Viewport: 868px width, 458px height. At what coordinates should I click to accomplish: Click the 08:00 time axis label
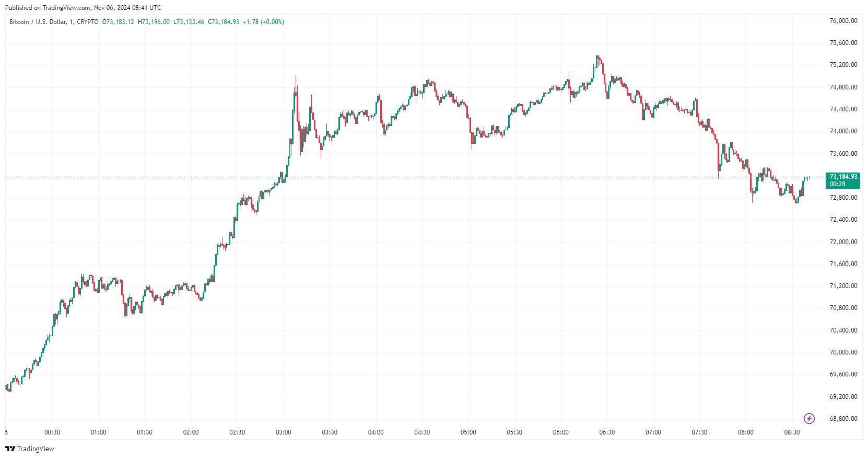[x=745, y=432]
